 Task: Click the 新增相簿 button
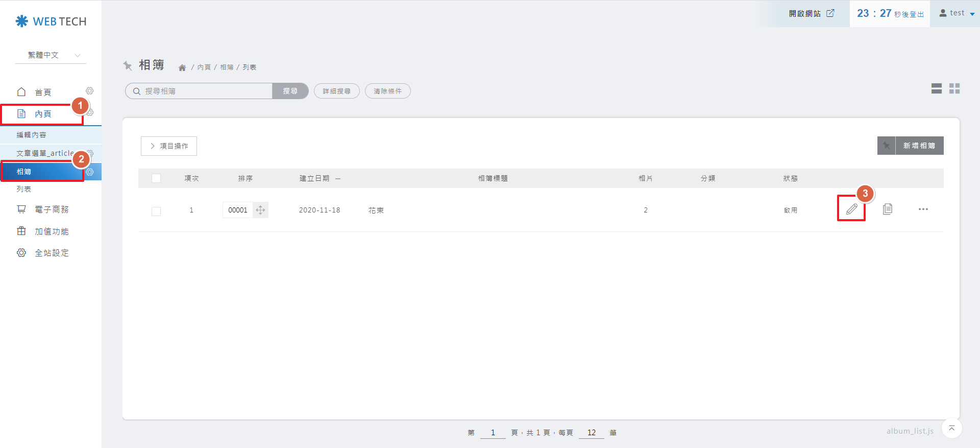919,146
